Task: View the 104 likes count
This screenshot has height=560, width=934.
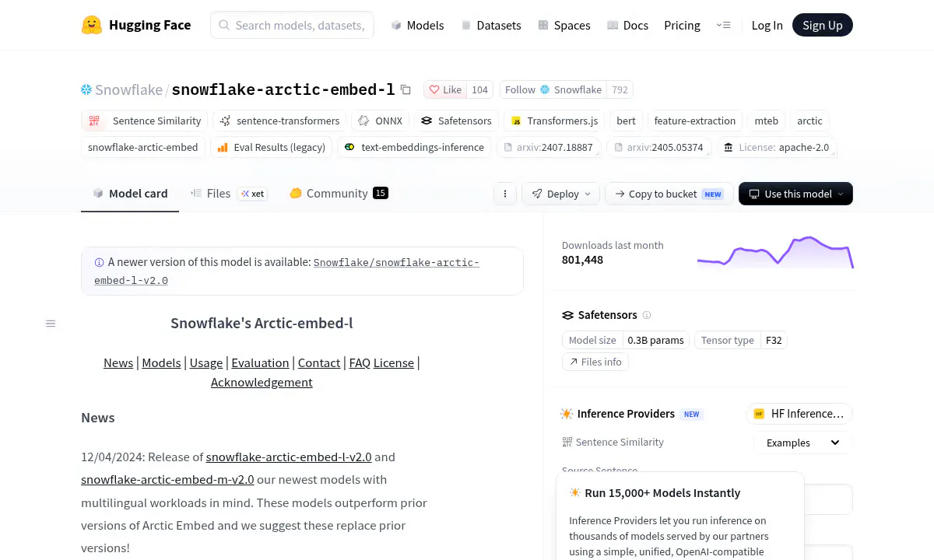Action: [x=479, y=89]
